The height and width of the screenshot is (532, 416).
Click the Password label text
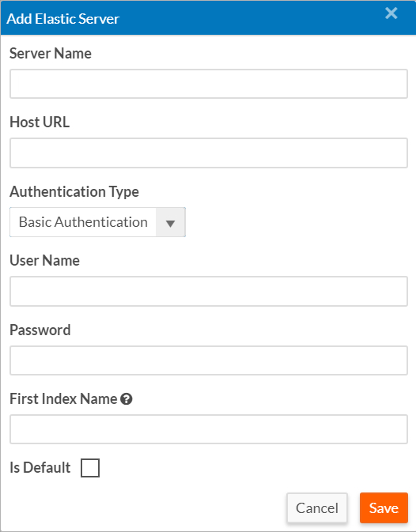click(x=40, y=330)
